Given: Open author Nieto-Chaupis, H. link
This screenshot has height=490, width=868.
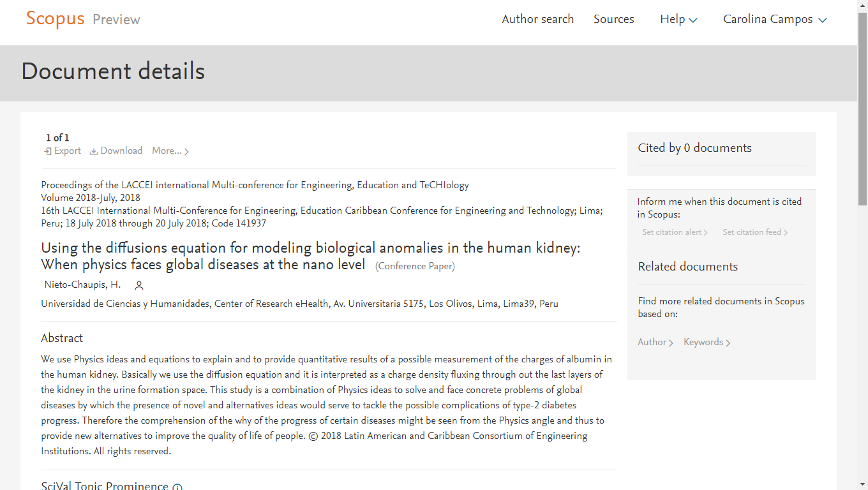Looking at the screenshot, I should 82,285.
